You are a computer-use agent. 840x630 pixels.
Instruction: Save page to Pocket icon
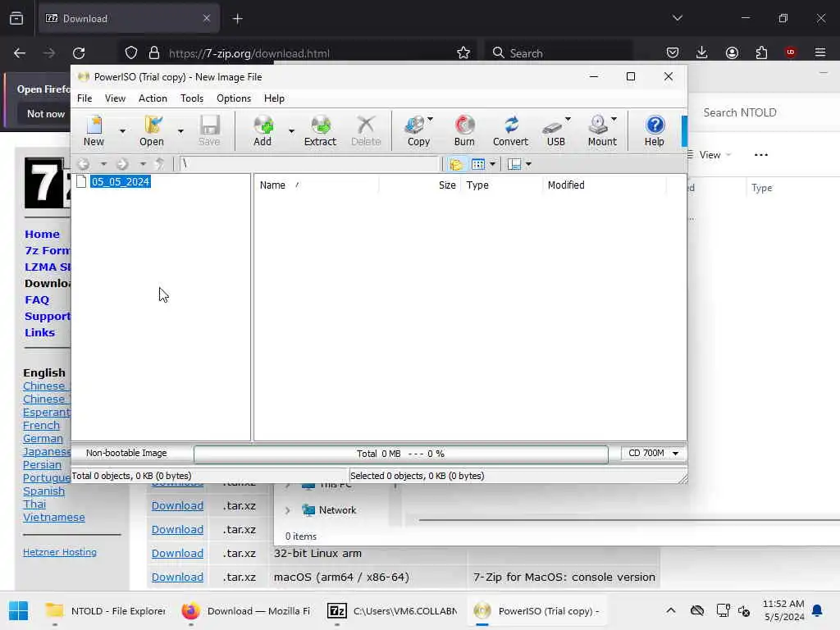pos(673,52)
